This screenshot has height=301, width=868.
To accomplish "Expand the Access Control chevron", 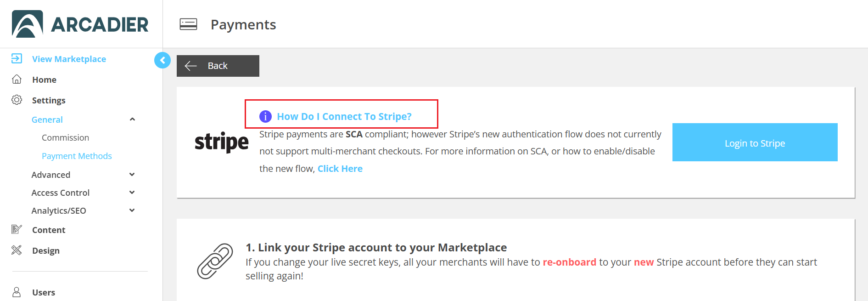I will point(132,193).
